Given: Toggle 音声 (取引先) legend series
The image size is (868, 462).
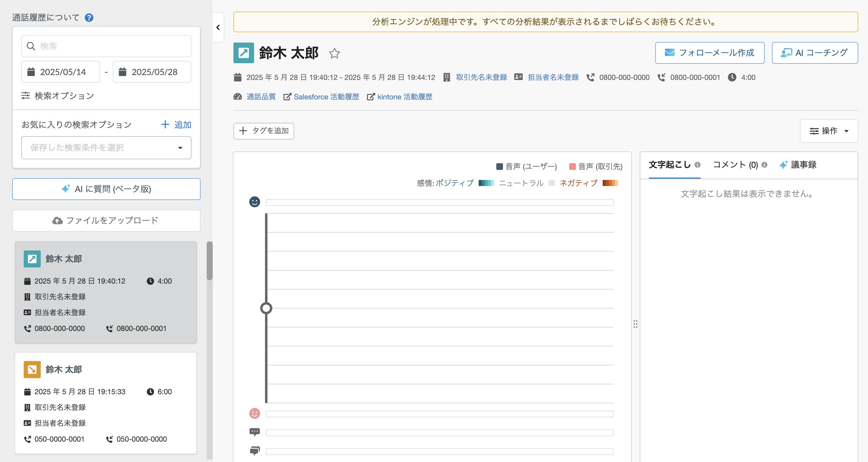Looking at the screenshot, I should [x=595, y=167].
